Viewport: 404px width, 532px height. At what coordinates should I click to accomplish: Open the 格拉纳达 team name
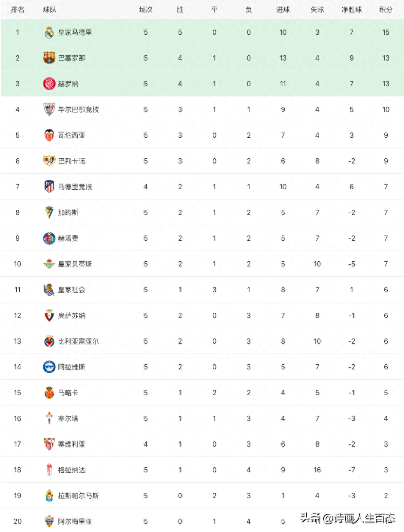(x=72, y=470)
